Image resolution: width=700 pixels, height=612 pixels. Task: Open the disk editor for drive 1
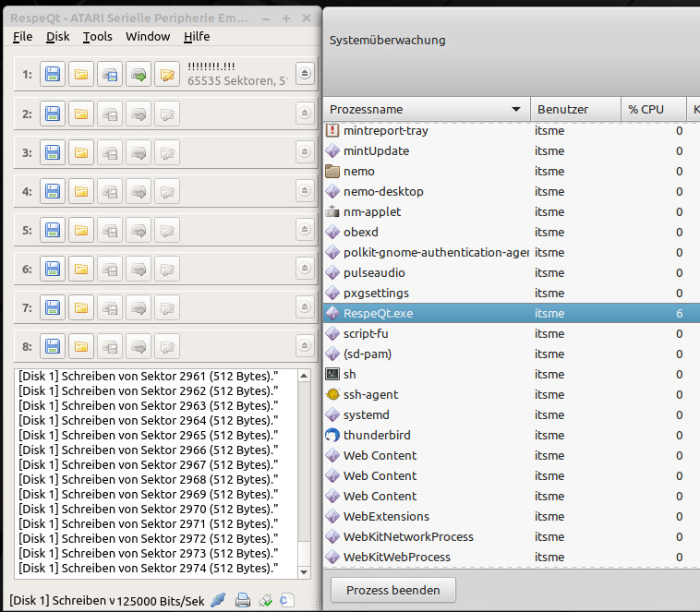(x=167, y=74)
